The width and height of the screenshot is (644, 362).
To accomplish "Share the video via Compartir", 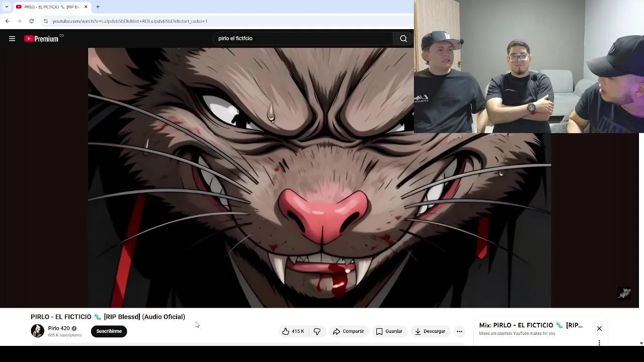I will tap(348, 331).
